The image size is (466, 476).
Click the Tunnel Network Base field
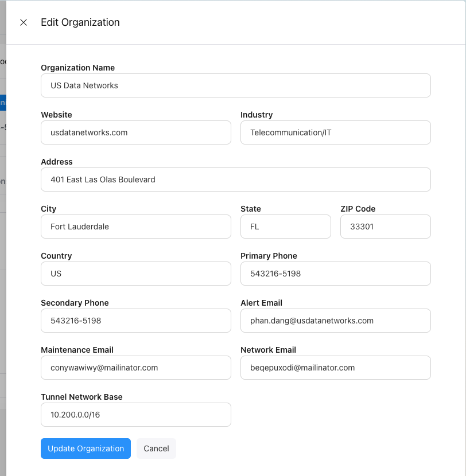click(135, 415)
